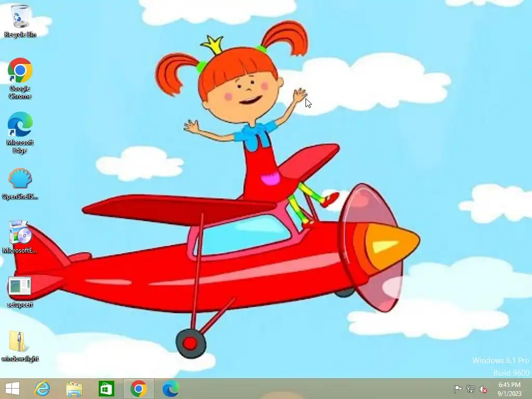Viewport: 532px width, 399px height.
Task: Switch to Google Chrome on the taskbar
Action: point(138,389)
